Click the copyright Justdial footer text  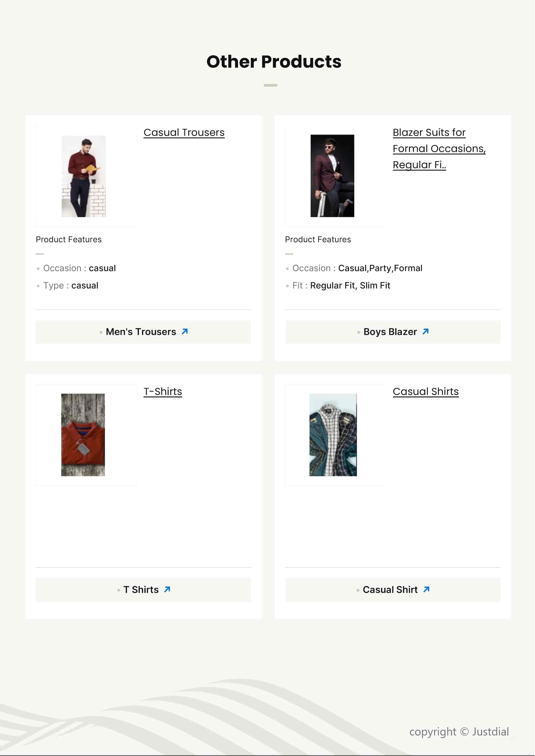(459, 732)
